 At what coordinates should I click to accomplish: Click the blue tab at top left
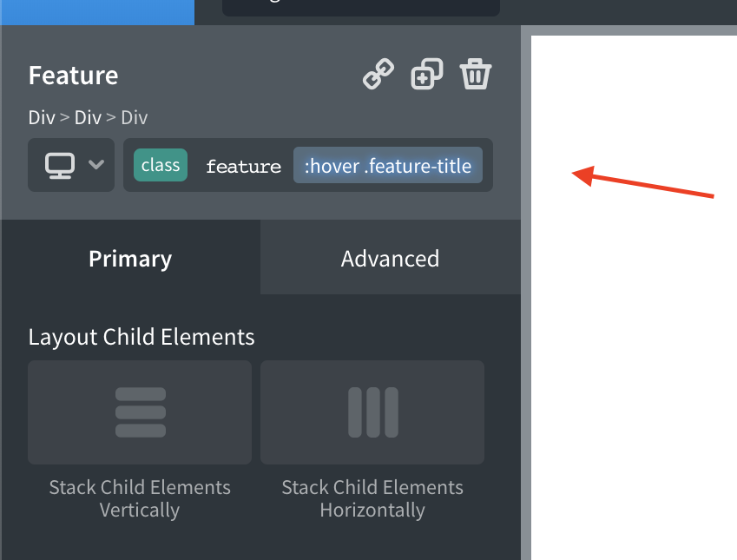95,12
